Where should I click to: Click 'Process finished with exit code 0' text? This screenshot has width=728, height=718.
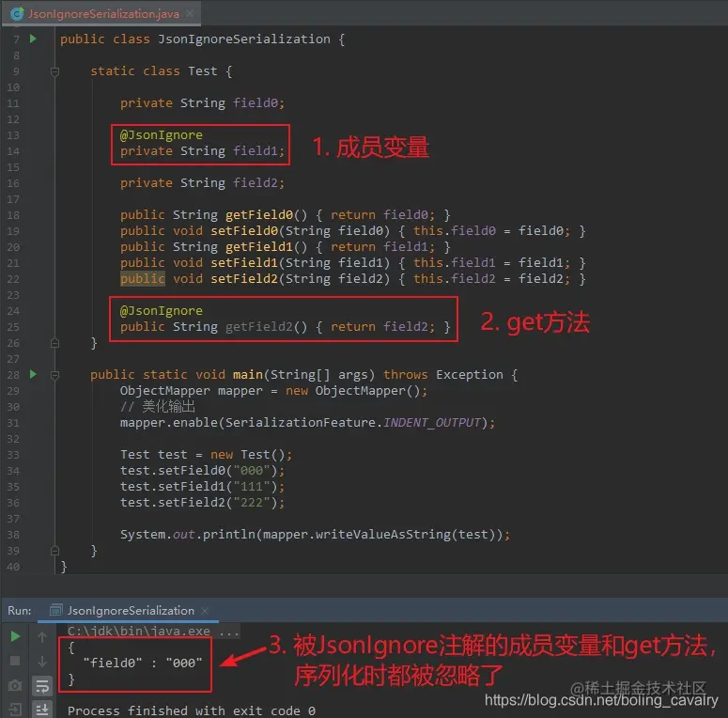pyautogui.click(x=192, y=711)
